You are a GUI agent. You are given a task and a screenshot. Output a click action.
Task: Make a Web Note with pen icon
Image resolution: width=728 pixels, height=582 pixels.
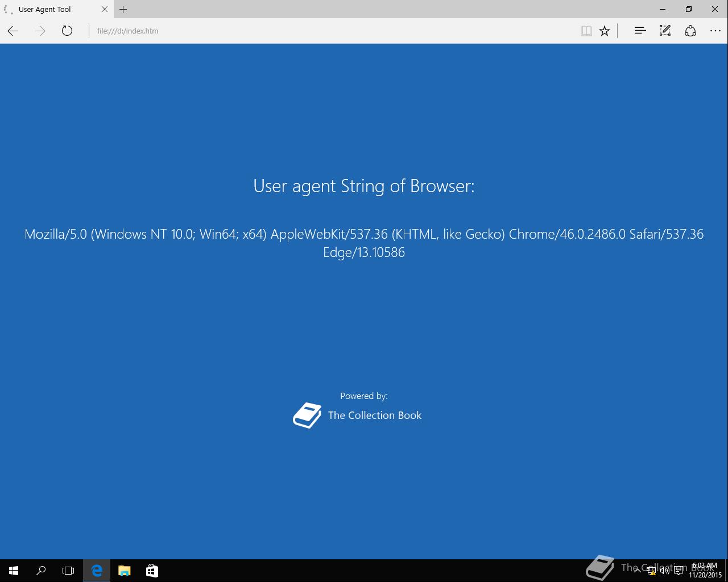(665, 31)
